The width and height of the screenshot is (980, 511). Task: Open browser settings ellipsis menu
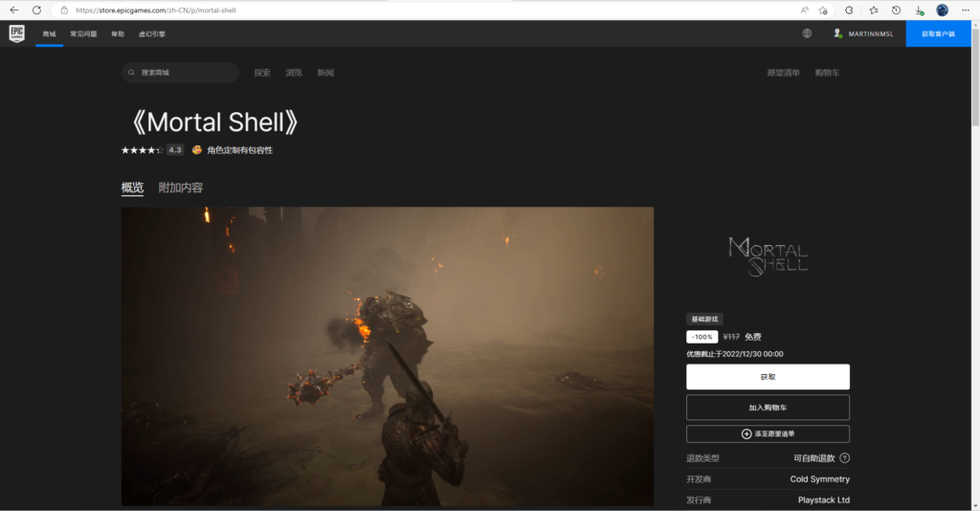coord(965,10)
